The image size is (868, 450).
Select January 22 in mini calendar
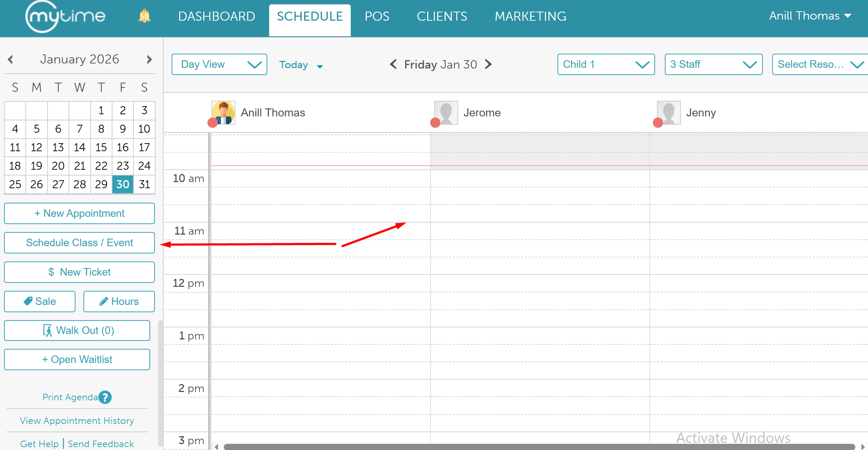pos(101,166)
